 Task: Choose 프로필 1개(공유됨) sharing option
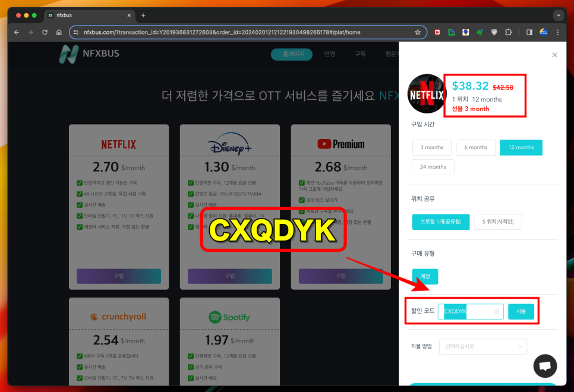click(x=441, y=222)
